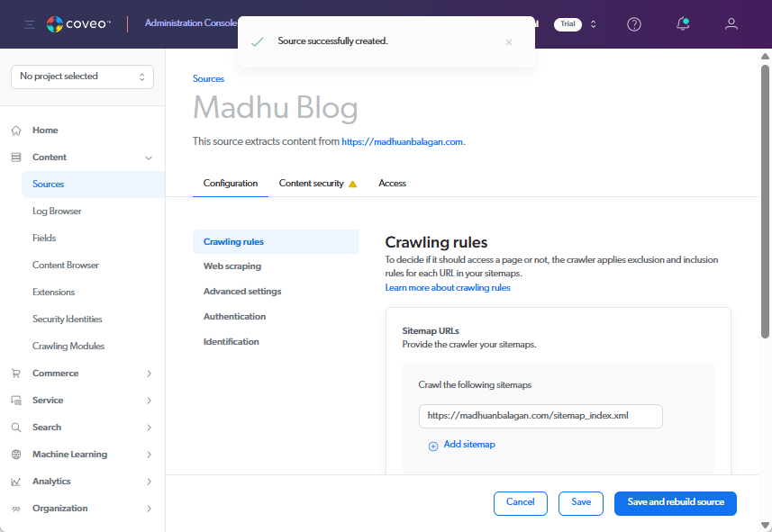The height and width of the screenshot is (532, 772).
Task: Click the plus icon beside Add sitemap
Action: tap(432, 446)
